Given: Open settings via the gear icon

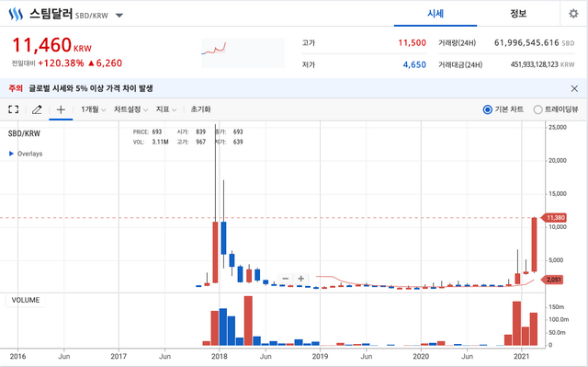Looking at the screenshot, I should click(573, 14).
